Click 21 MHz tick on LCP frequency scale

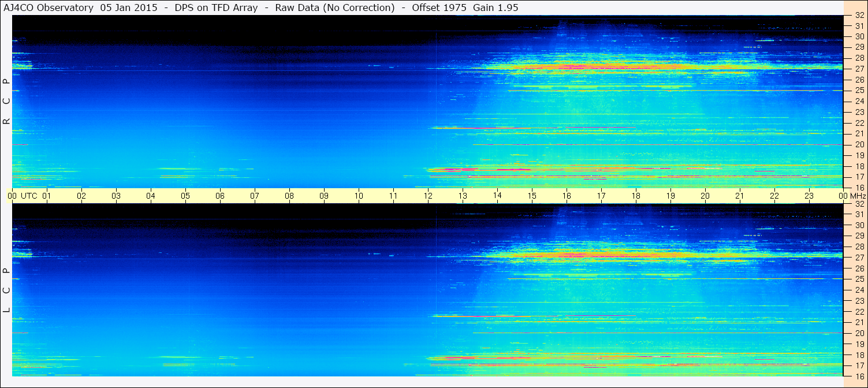click(x=859, y=322)
